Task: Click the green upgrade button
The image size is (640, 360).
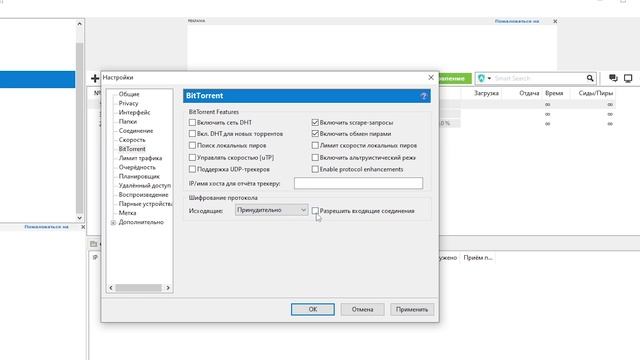Action: pos(455,78)
